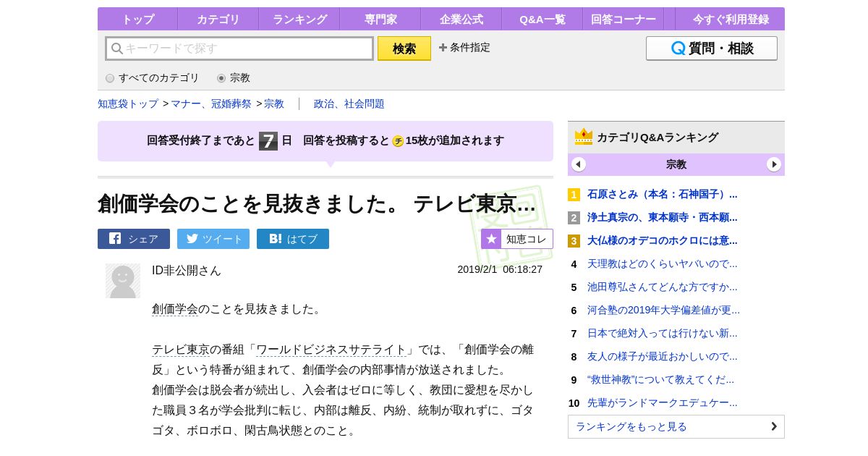Open the 企業公式 tab
Screen dimensions: 868x456
pyautogui.click(x=461, y=19)
